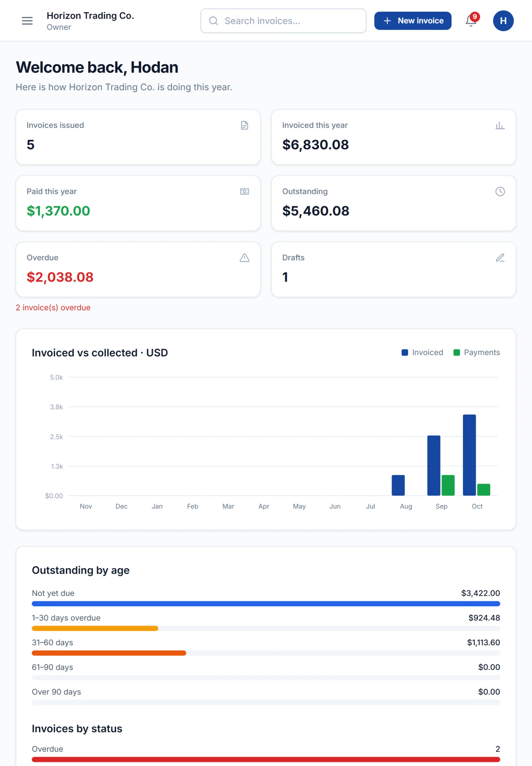Viewport: 532px width, 766px height.
Task: Click the Horizon Trading Co. header name
Action: (x=90, y=16)
